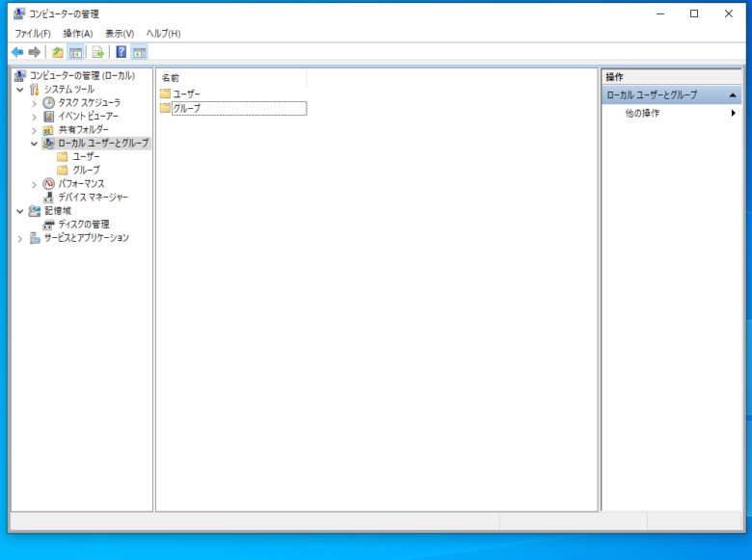Click the コンピューターの管理 title bar icon

point(18,13)
